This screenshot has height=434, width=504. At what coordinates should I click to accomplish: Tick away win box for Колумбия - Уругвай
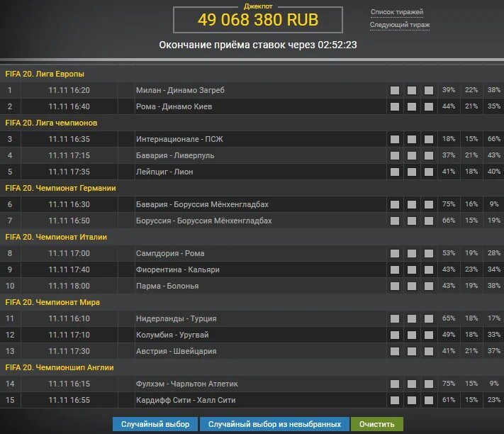pyautogui.click(x=429, y=335)
